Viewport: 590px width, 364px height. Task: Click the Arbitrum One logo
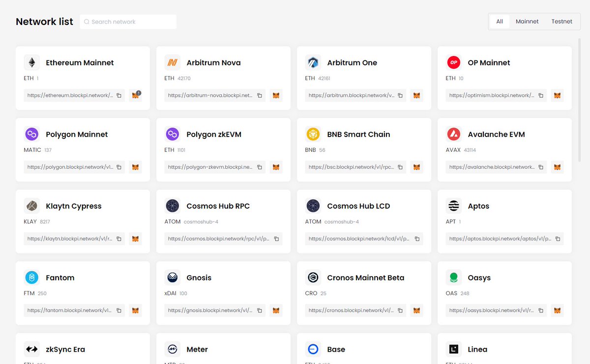pyautogui.click(x=313, y=62)
